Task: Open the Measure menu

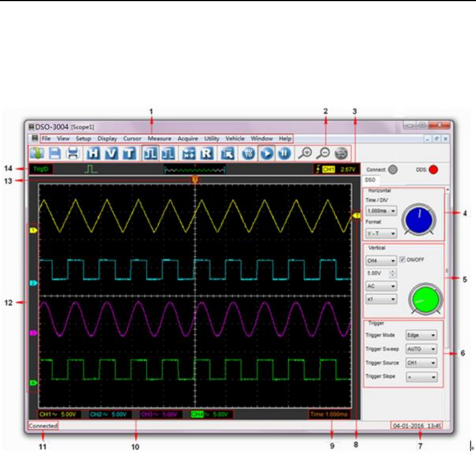Action: coord(159,138)
